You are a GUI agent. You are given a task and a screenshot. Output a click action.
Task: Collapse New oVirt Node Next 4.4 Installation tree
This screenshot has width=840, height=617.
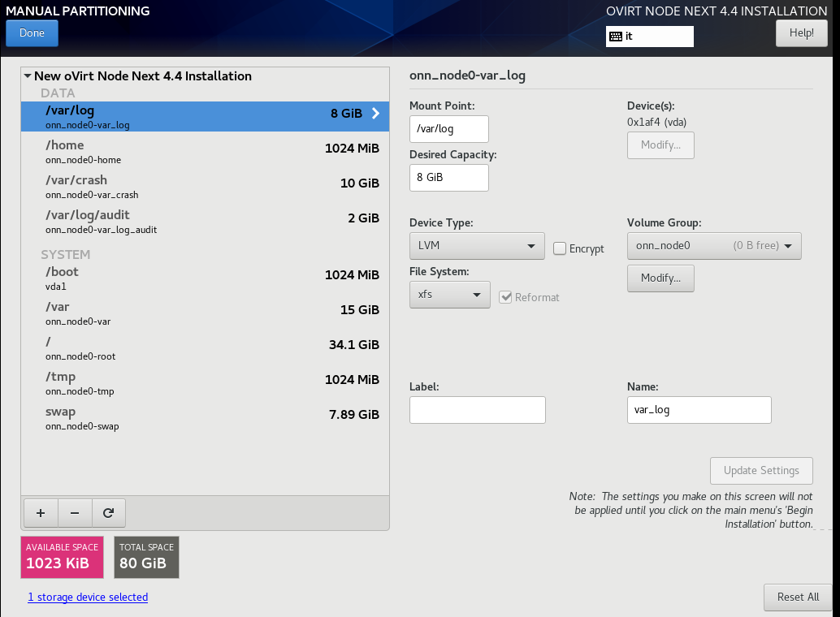tap(28, 76)
